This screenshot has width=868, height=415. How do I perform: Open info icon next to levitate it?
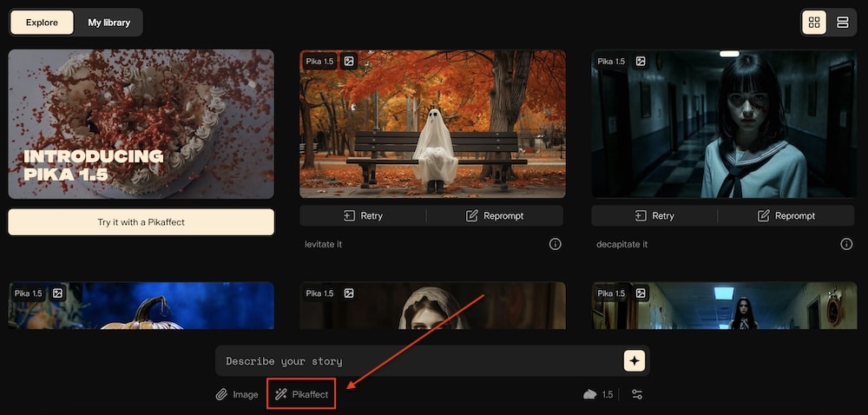(556, 244)
